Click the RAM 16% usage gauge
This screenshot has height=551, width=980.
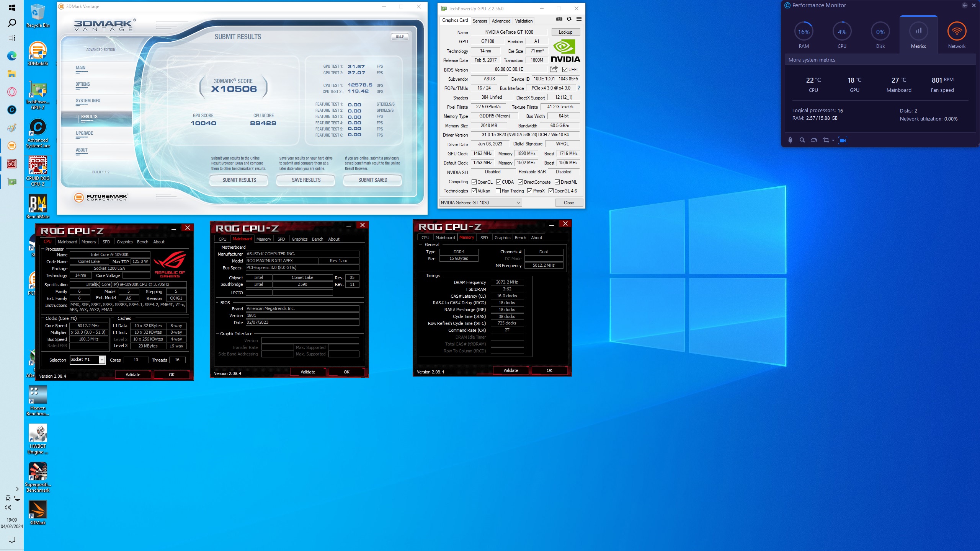point(804,32)
